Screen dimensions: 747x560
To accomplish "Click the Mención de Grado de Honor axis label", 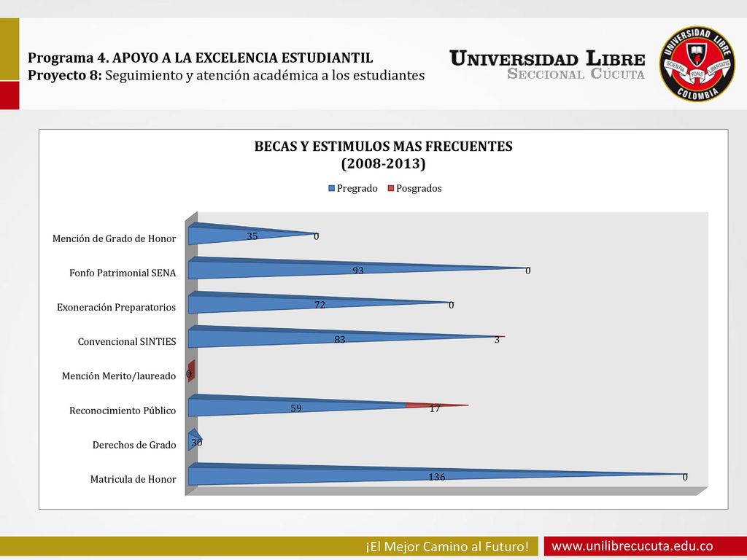I will click(x=115, y=238).
